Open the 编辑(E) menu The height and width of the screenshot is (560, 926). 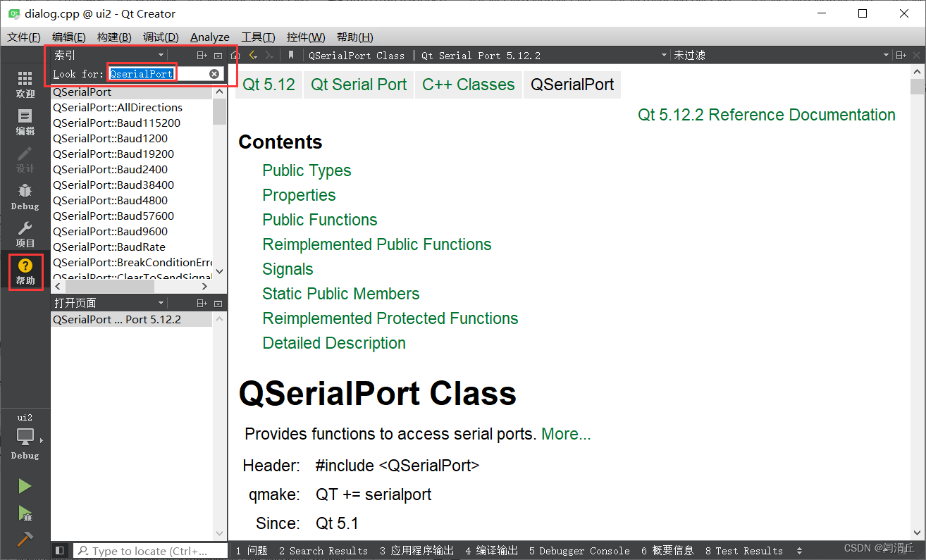point(69,37)
